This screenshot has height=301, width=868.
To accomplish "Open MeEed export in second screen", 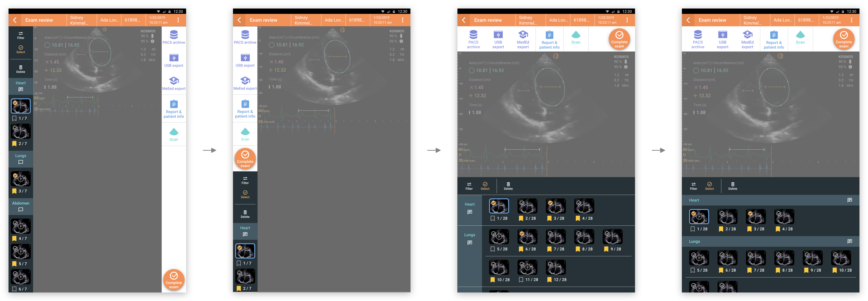I will click(245, 83).
